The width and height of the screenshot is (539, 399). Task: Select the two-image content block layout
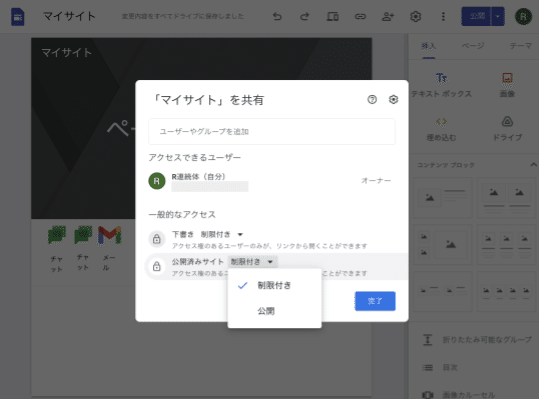coord(507,198)
